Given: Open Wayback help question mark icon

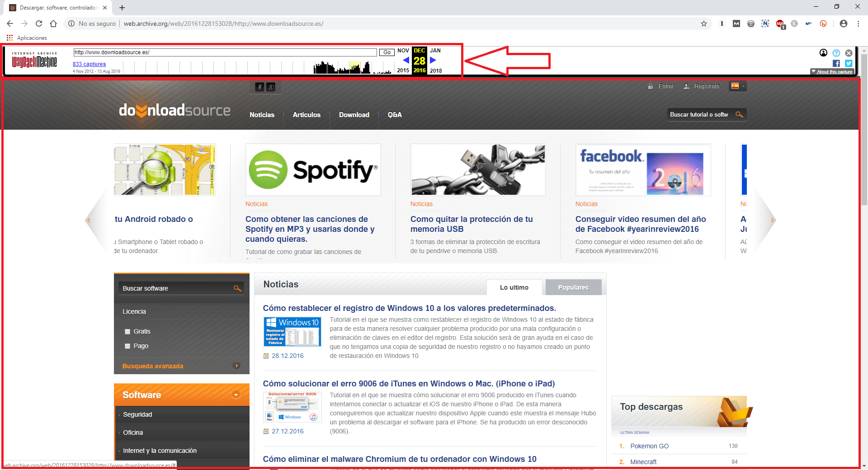Looking at the screenshot, I should pyautogui.click(x=836, y=53).
